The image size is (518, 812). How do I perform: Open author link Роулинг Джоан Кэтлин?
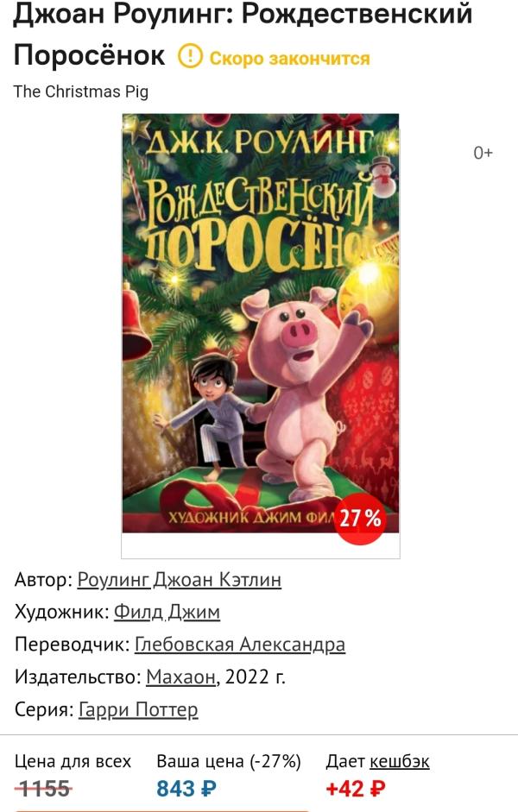click(180, 579)
